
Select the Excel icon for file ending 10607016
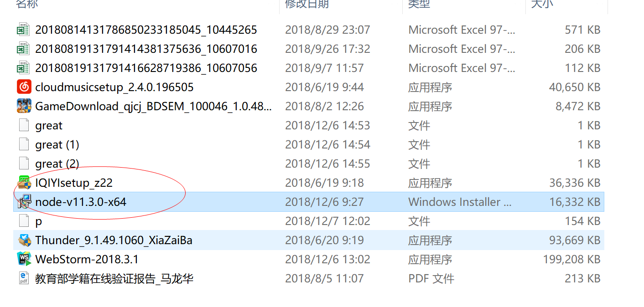pyautogui.click(x=24, y=48)
